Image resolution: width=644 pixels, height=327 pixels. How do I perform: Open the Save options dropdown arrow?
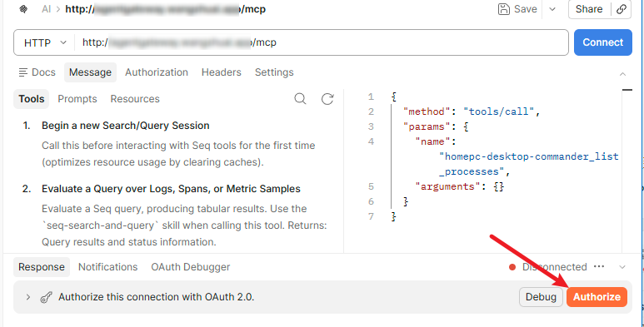pos(552,9)
